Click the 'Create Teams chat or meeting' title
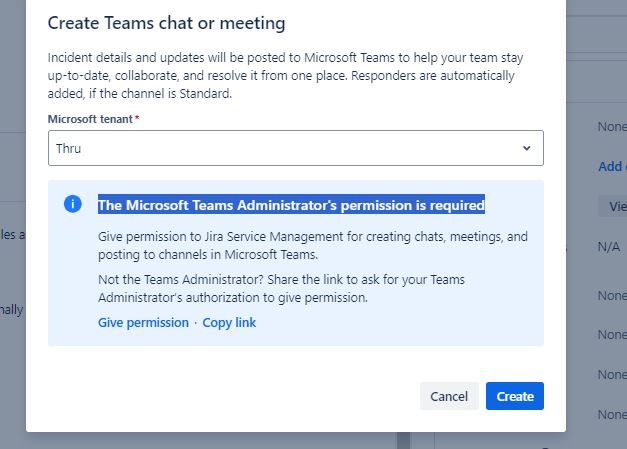Screen dimensions: 627x449 point(166,23)
